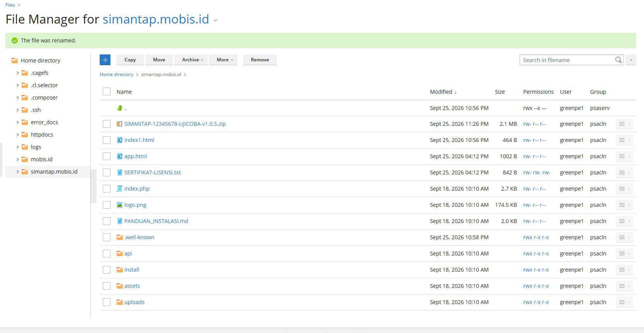Click the blue plus add-file button
This screenshot has height=333, width=644.
(x=105, y=60)
